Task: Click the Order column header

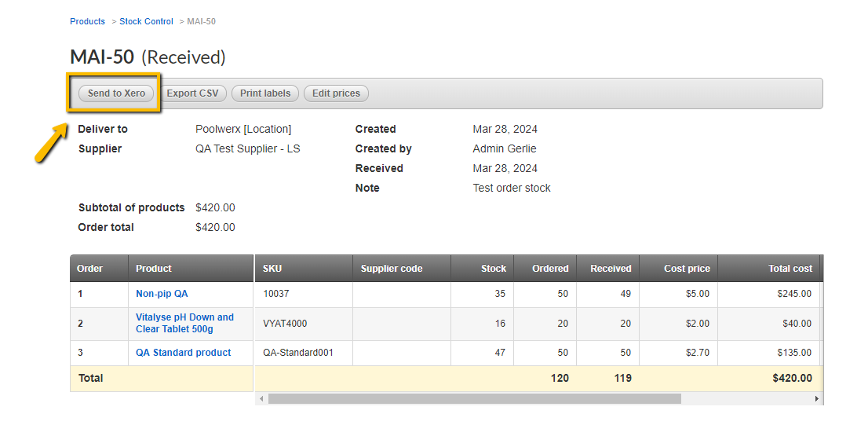Action: [x=99, y=268]
